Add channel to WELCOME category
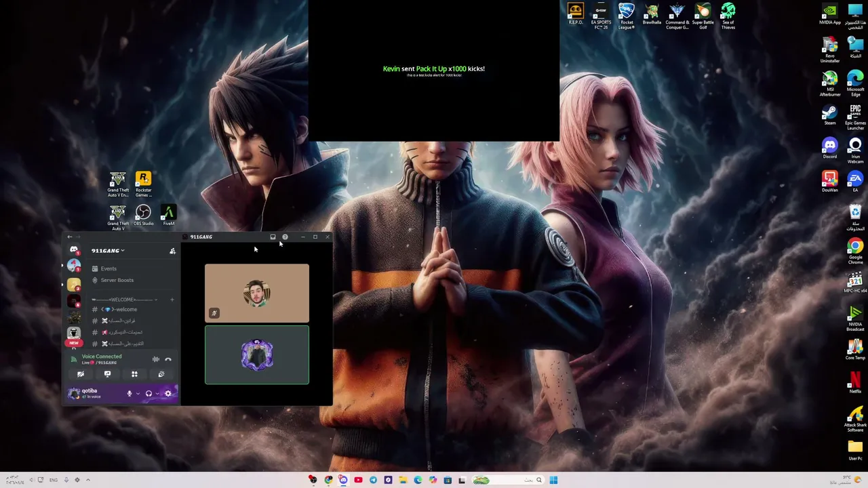Image resolution: width=868 pixels, height=488 pixels. coord(172,300)
